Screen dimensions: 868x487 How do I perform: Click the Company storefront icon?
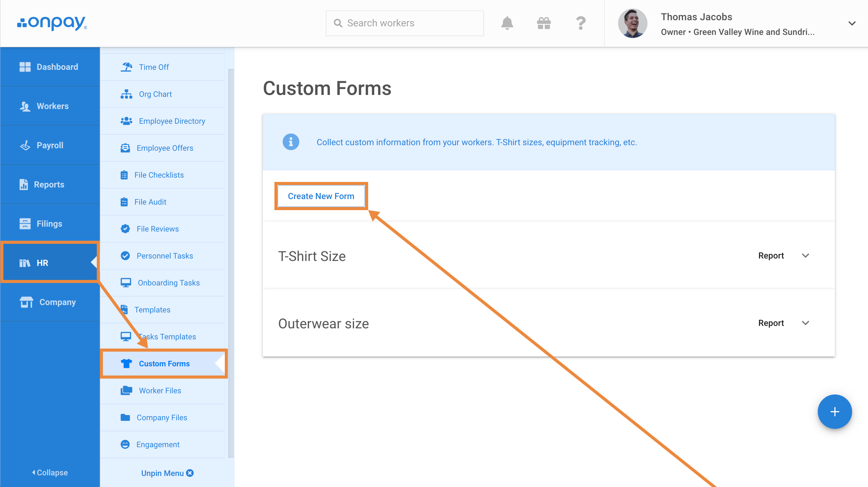tap(26, 302)
